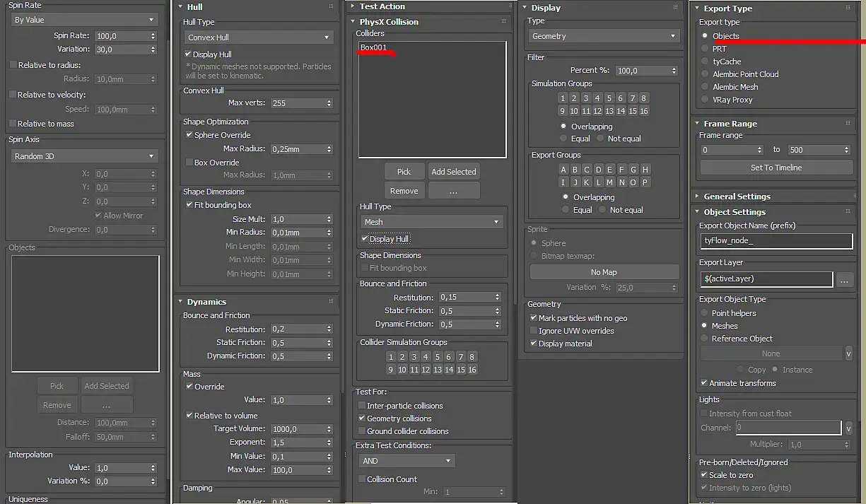Toggle the Sphere Override checkbox
This screenshot has height=504, width=866.
pos(189,135)
